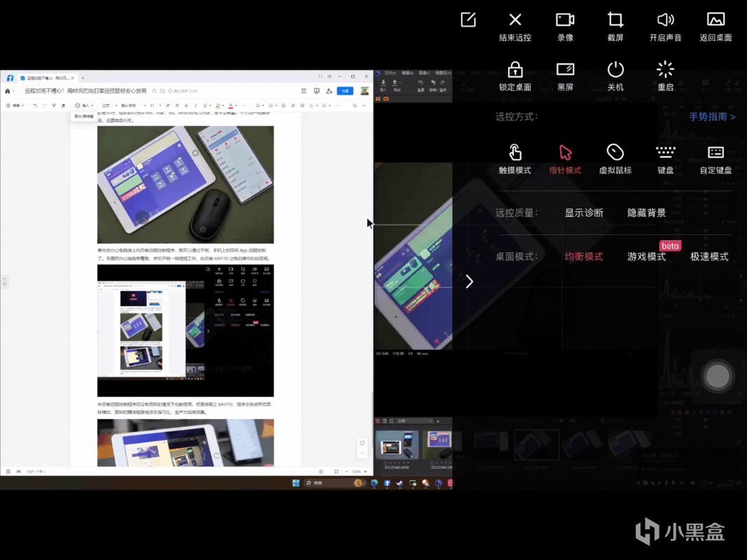The width and height of the screenshot is (747, 560).
Task: Lock the remote desktop with 锁定桌面
Action: [515, 76]
